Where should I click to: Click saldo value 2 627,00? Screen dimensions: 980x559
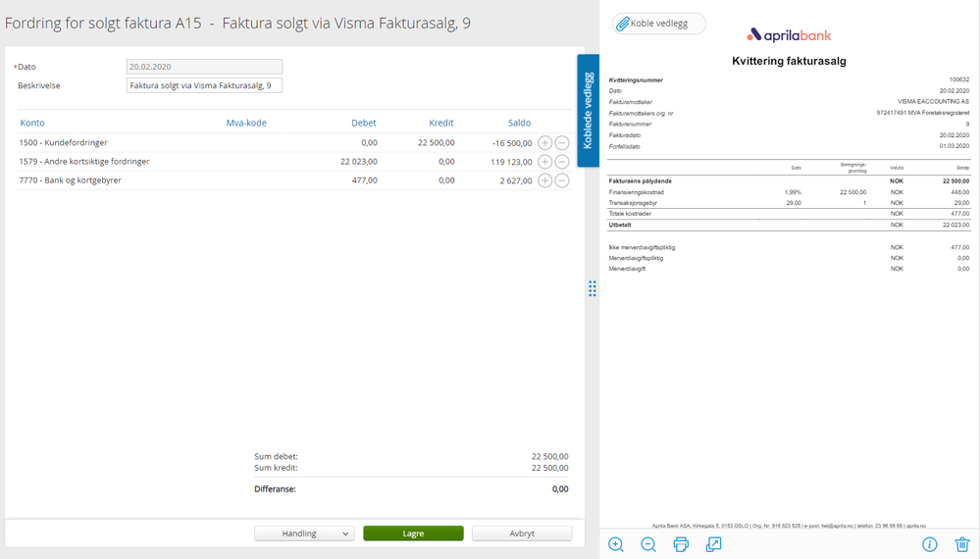[516, 180]
